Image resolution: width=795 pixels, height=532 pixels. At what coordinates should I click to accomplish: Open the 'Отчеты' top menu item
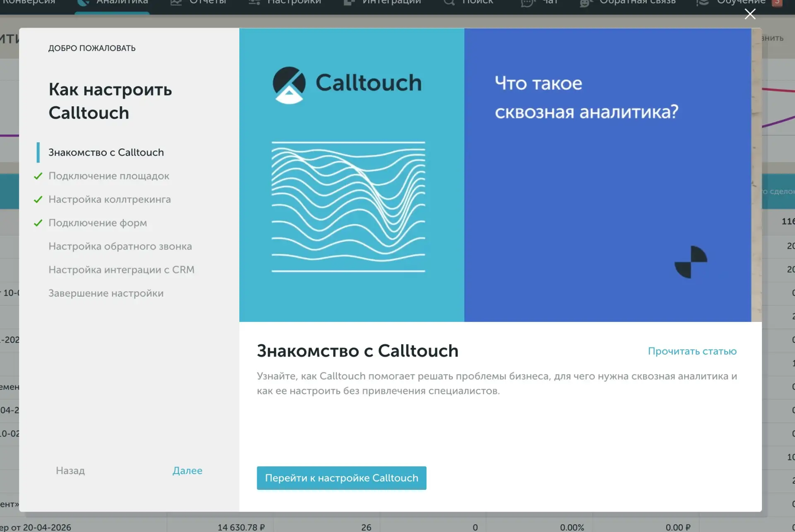pos(198,3)
